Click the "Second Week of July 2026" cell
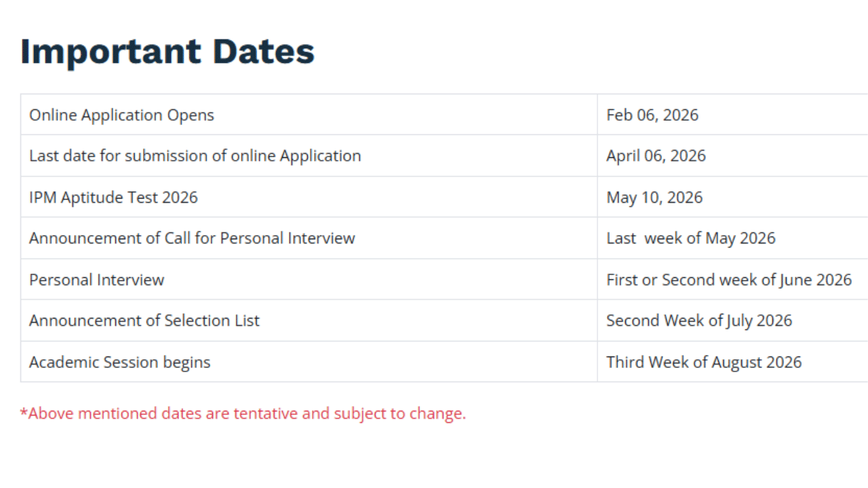The image size is (868, 488). tap(699, 321)
